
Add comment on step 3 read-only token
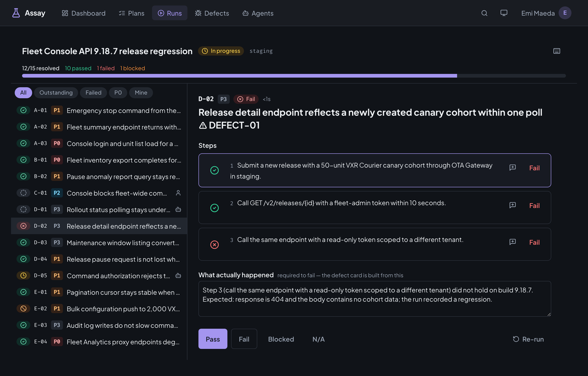point(513,242)
